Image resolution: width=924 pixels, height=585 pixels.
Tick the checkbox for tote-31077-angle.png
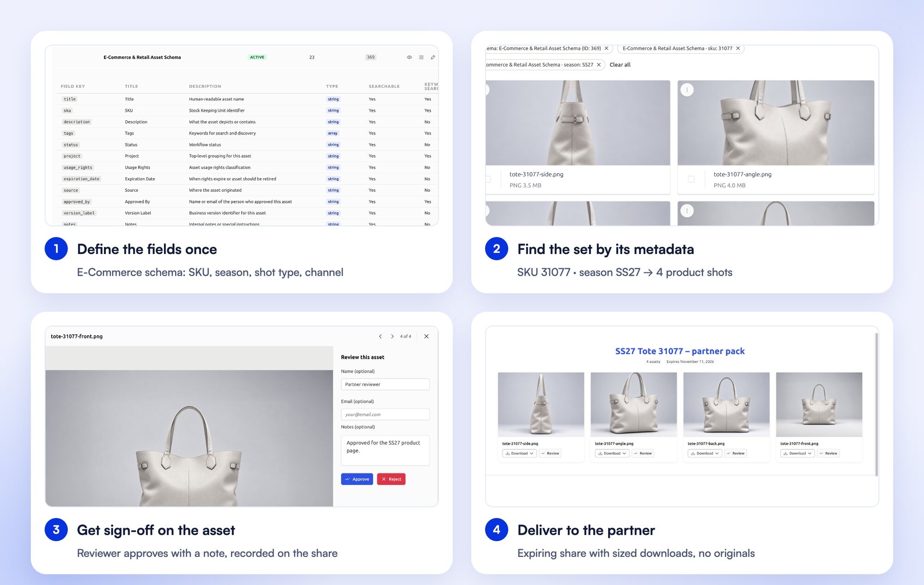(x=691, y=179)
